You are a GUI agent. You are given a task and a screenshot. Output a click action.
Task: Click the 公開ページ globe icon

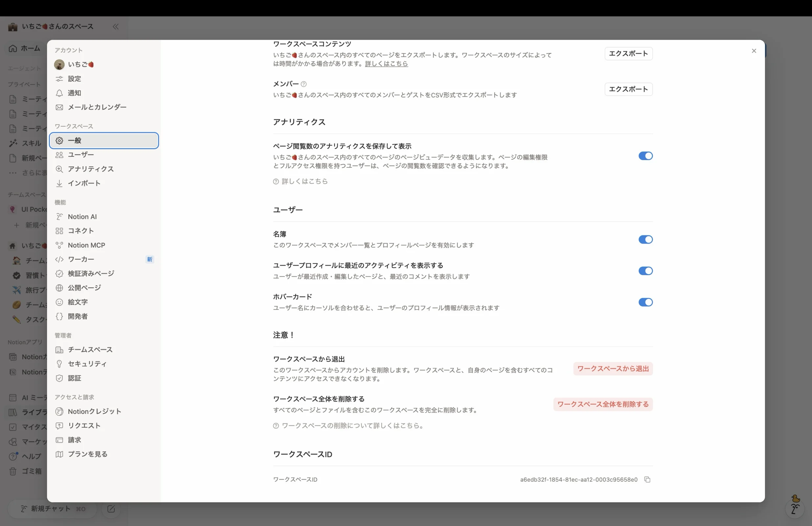(x=59, y=288)
